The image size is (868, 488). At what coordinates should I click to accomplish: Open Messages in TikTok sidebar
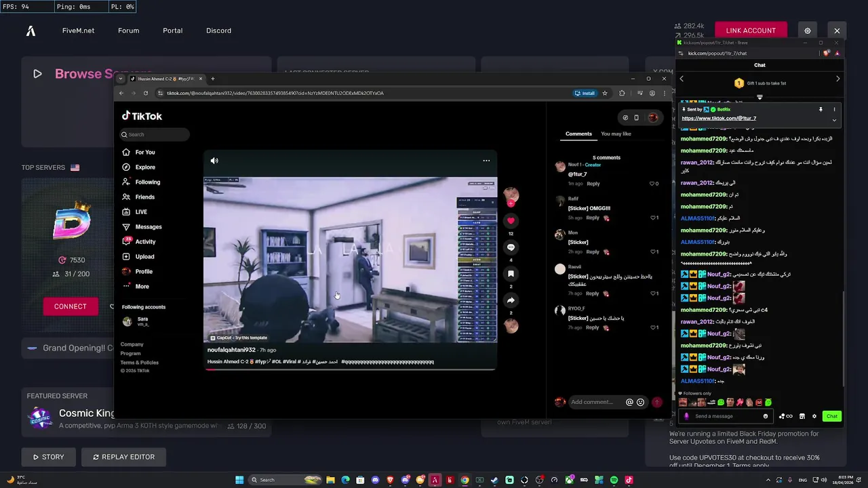point(142,227)
